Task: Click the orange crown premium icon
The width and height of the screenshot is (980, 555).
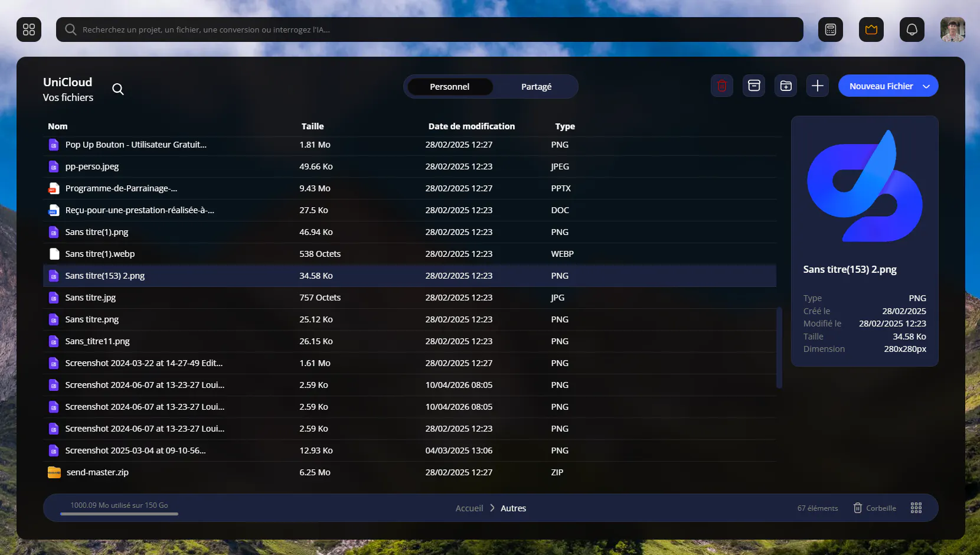Action: (x=871, y=30)
